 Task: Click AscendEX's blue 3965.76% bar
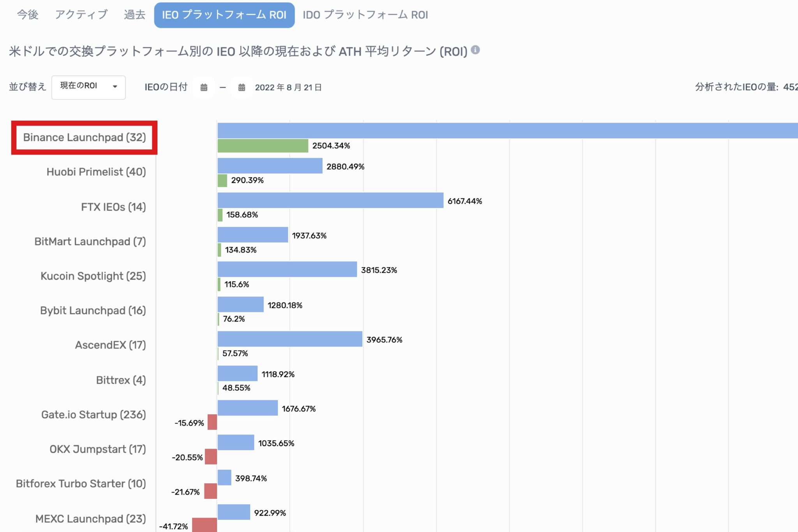(290, 339)
